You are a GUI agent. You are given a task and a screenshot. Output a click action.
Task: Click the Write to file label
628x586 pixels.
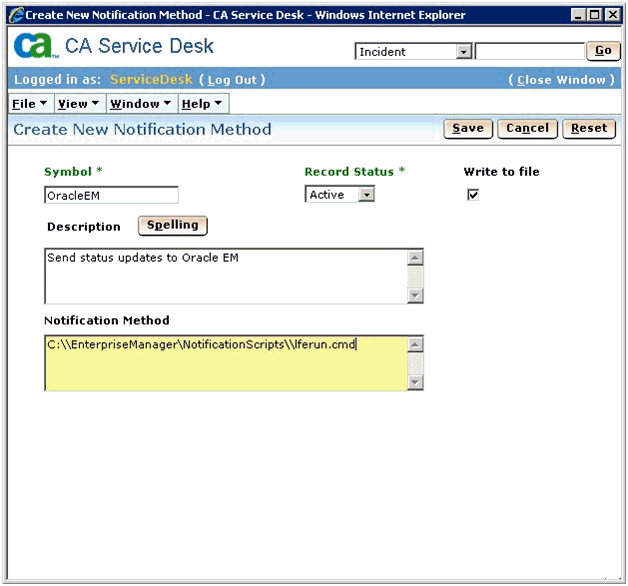(x=501, y=172)
